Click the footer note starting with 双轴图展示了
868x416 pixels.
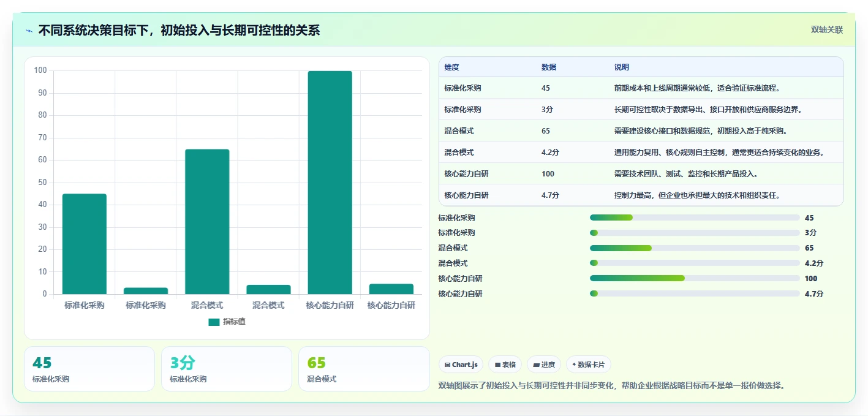click(612, 385)
